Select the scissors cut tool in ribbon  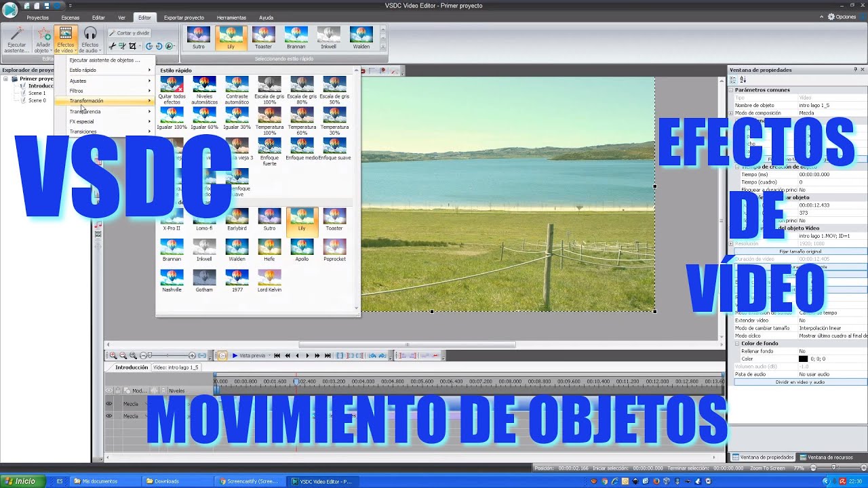point(113,46)
